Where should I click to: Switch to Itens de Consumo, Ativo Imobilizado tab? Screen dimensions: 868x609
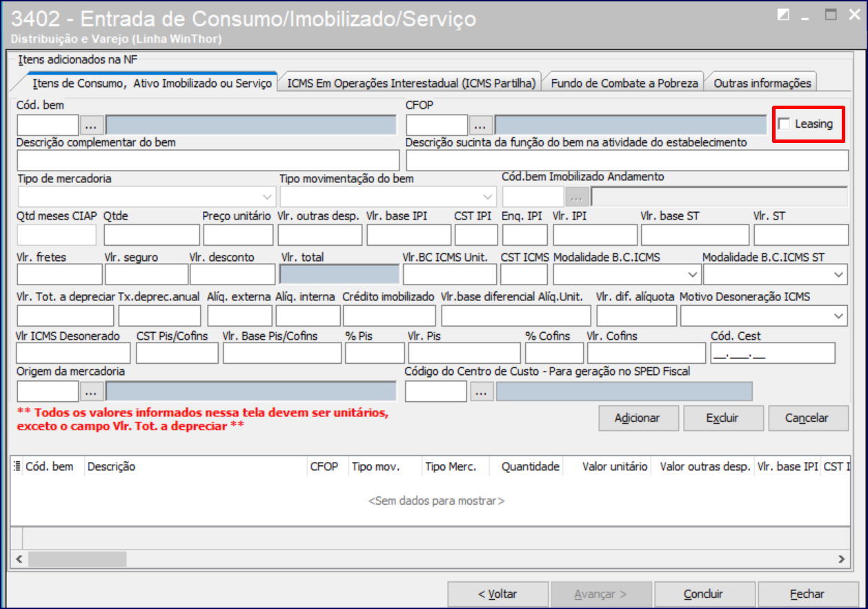[x=152, y=83]
